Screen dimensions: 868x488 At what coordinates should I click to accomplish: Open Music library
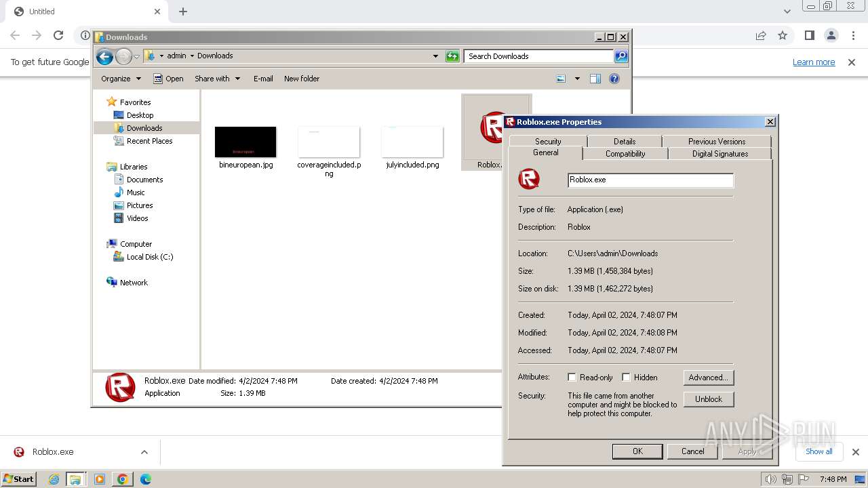pyautogui.click(x=129, y=192)
